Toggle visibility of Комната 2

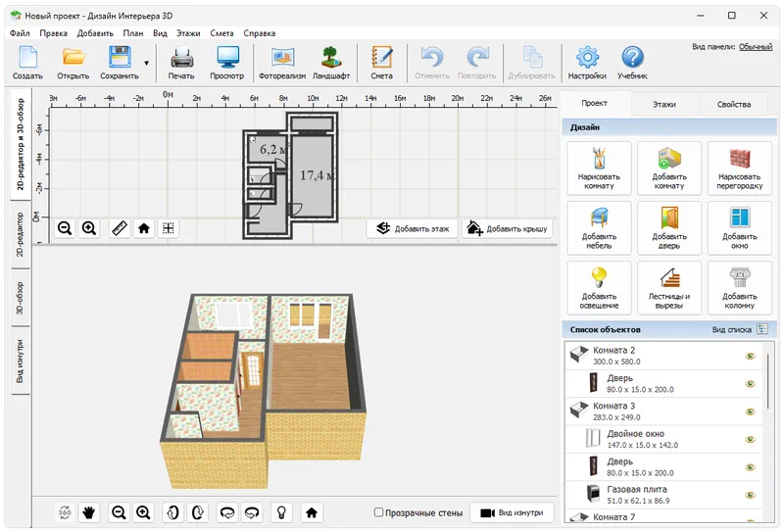point(752,357)
